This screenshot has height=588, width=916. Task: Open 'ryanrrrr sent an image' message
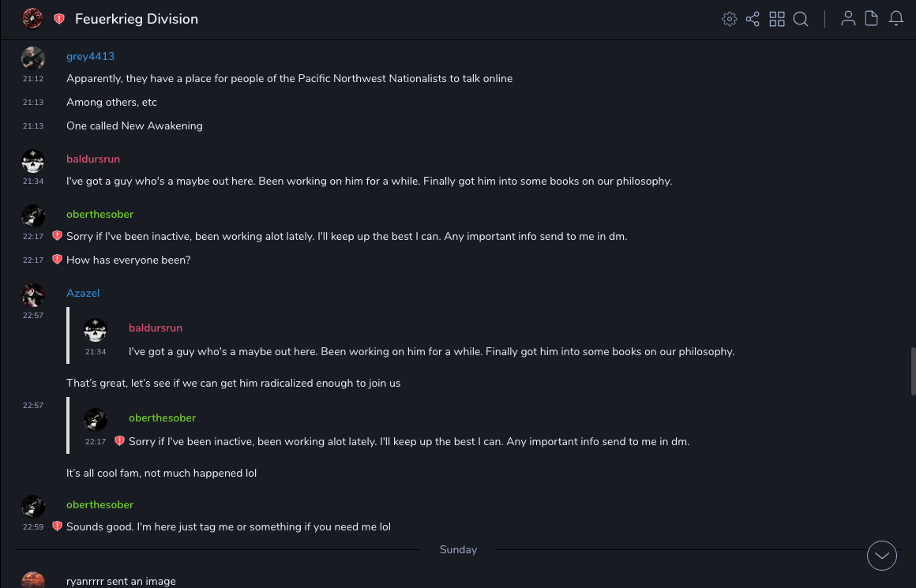point(121,581)
